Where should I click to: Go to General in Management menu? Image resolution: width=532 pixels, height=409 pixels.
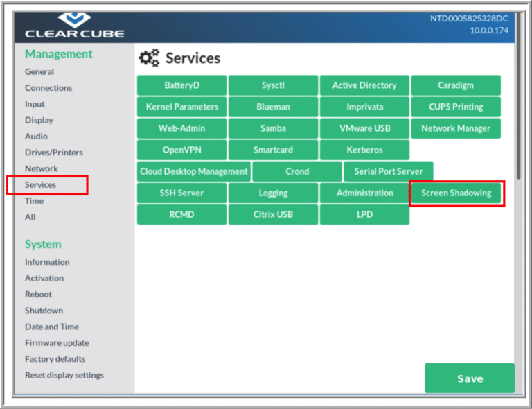point(39,72)
